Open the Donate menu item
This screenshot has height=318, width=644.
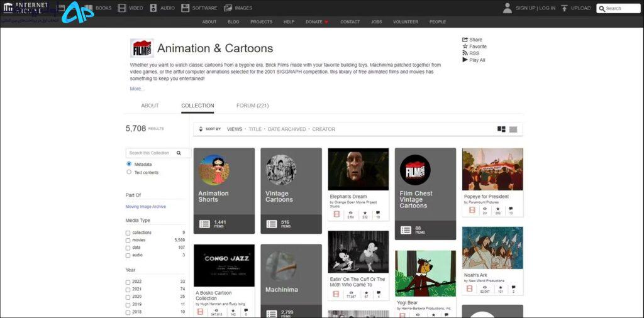coord(317,22)
